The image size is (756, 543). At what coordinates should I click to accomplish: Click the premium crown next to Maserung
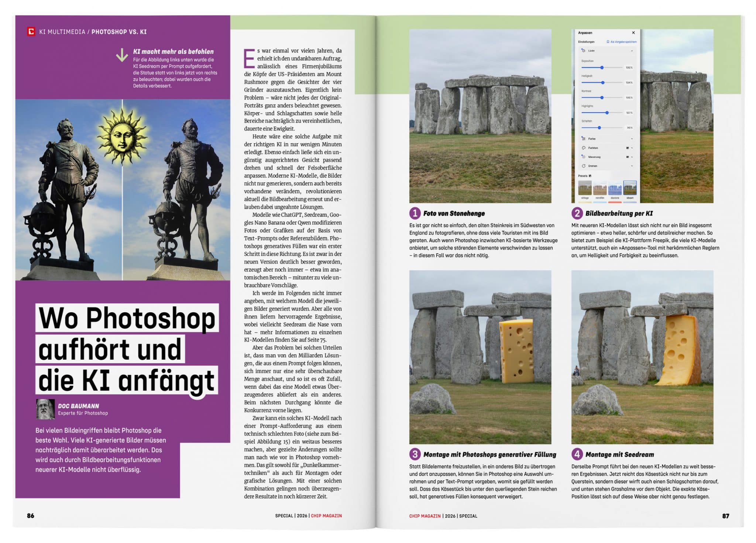(x=628, y=157)
